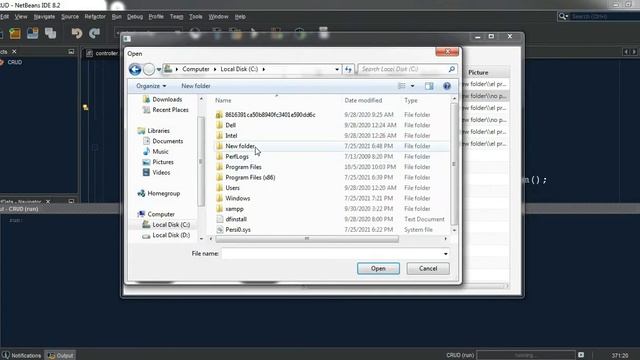This screenshot has height=360, width=640.
Task: Open the Debug menu in NetBeans
Action: (135, 17)
